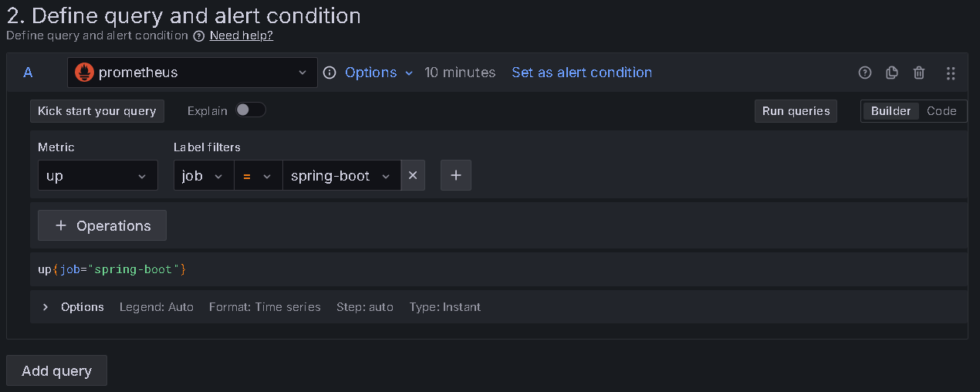This screenshot has height=392, width=980.
Task: Open the Metric dropdown showing up
Action: (97, 176)
